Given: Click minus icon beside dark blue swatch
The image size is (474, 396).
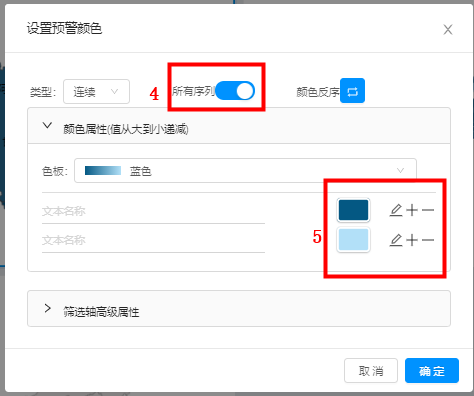Looking at the screenshot, I should 428,210.
